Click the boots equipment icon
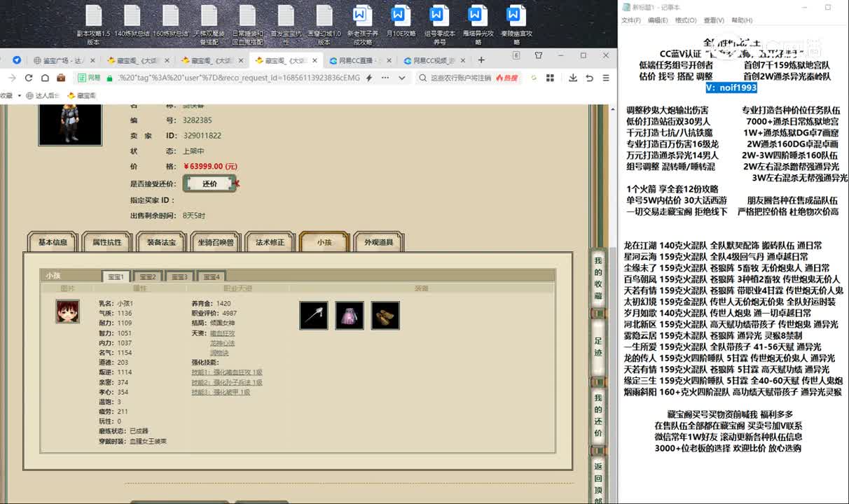The height and width of the screenshot is (504, 849). [385, 315]
